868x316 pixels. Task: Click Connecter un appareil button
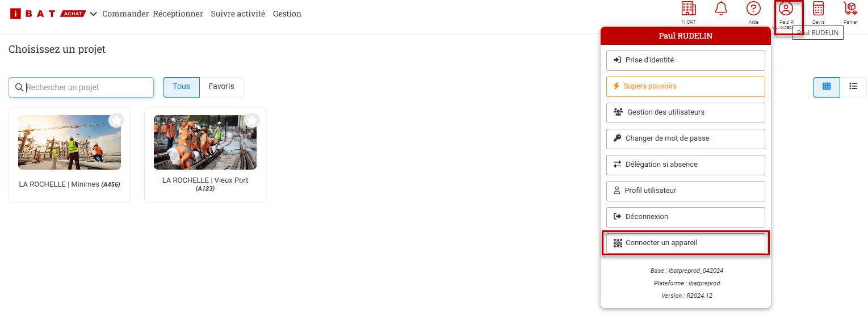(x=685, y=243)
